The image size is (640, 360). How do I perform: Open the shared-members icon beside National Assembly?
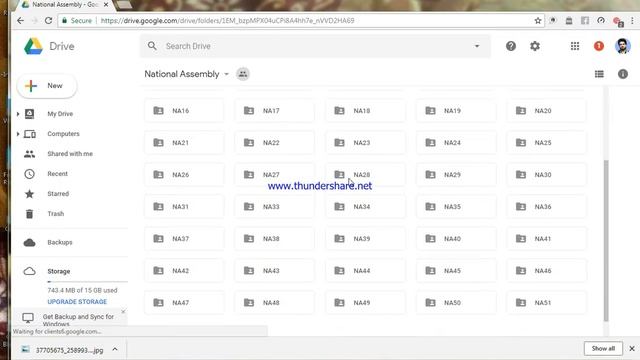243,74
